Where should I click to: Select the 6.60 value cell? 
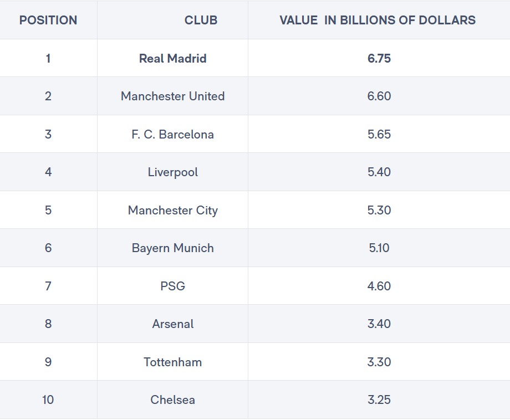click(x=379, y=96)
